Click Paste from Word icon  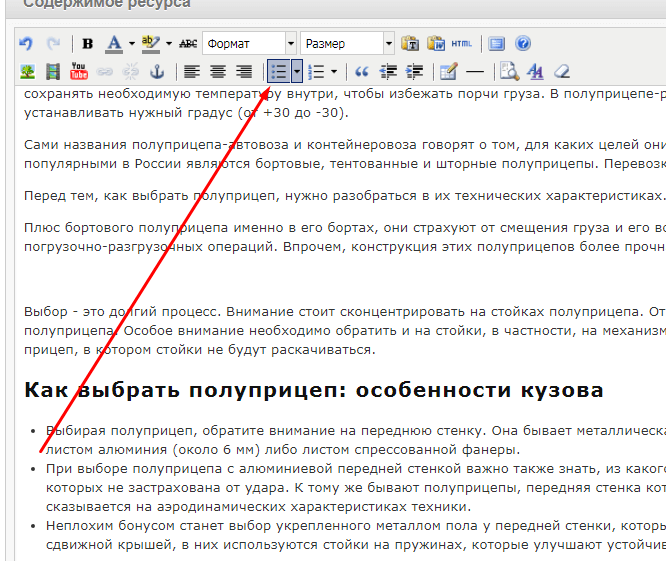coord(436,43)
